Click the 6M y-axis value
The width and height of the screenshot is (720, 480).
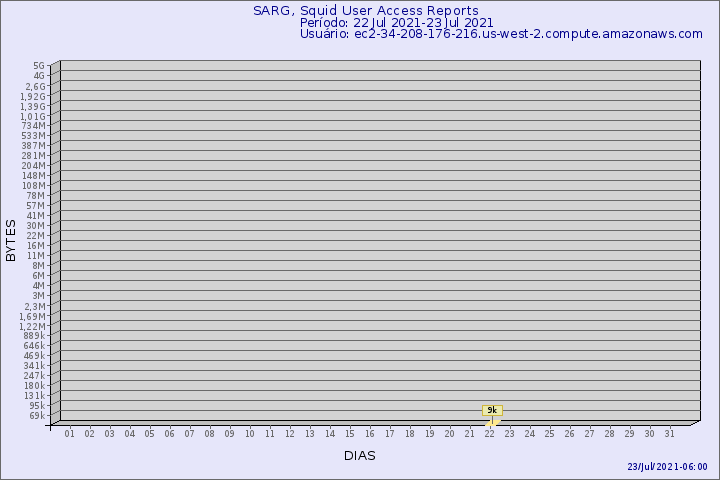(x=39, y=276)
